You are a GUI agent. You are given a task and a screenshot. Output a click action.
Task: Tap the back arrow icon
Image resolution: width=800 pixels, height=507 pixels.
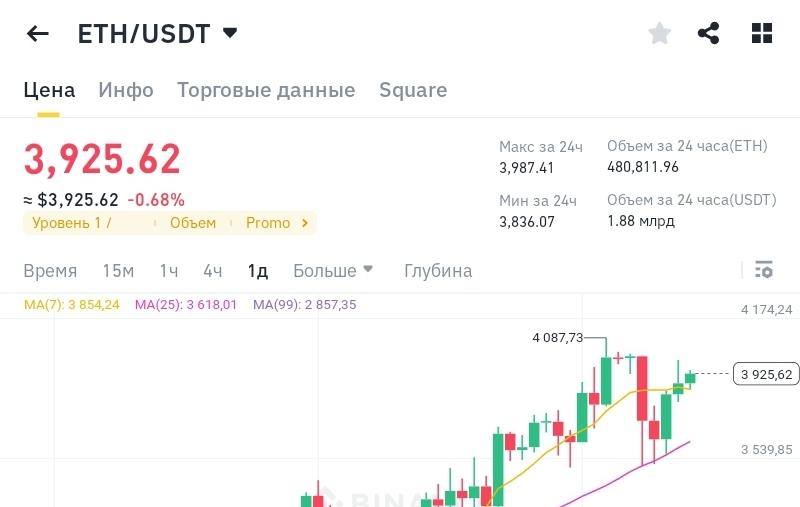click(x=38, y=34)
